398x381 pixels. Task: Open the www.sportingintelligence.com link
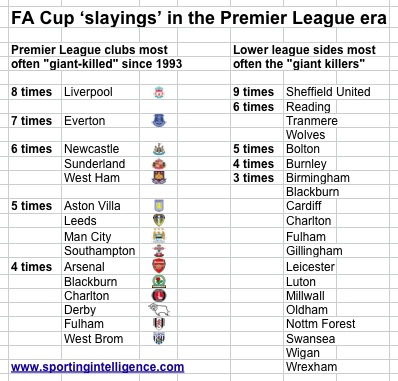(x=97, y=367)
